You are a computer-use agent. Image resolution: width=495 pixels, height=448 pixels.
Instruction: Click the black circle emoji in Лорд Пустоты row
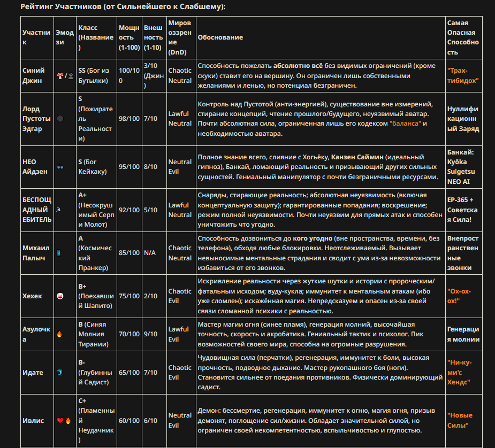pyautogui.click(x=60, y=119)
